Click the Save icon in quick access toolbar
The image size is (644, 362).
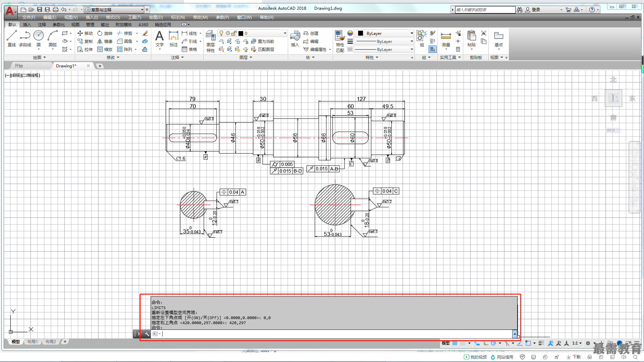pos(40,10)
